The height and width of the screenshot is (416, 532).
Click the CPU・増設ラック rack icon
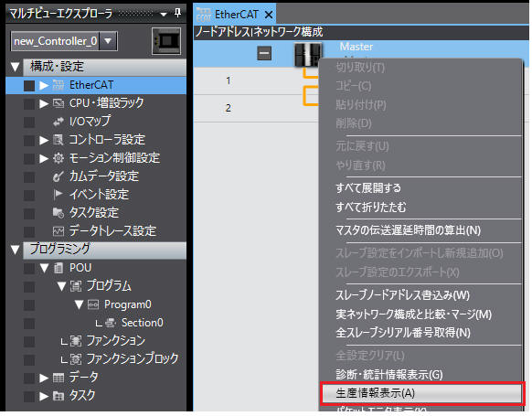click(59, 103)
